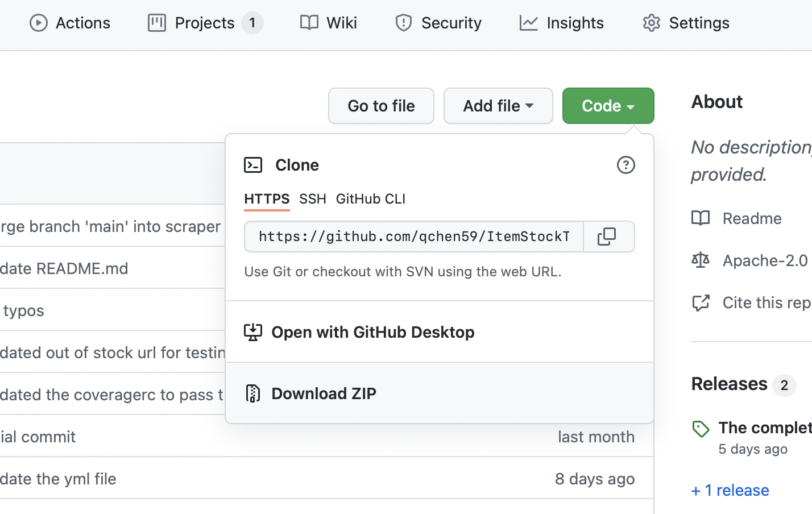Click the Go to file button
Screen dimensions: 812x514
click(381, 106)
